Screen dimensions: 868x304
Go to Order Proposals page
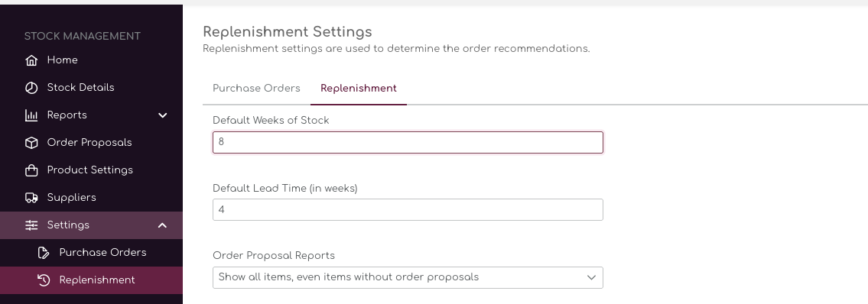tap(91, 143)
